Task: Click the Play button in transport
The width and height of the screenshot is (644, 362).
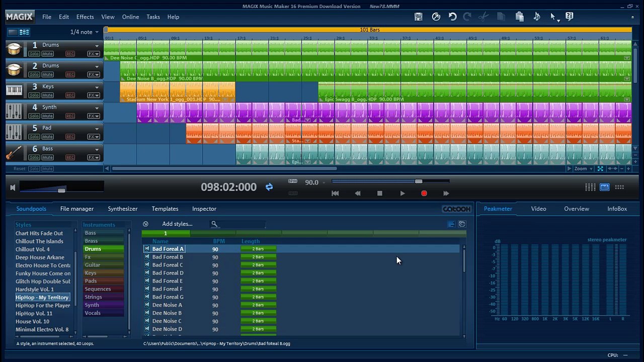Action: tap(402, 193)
